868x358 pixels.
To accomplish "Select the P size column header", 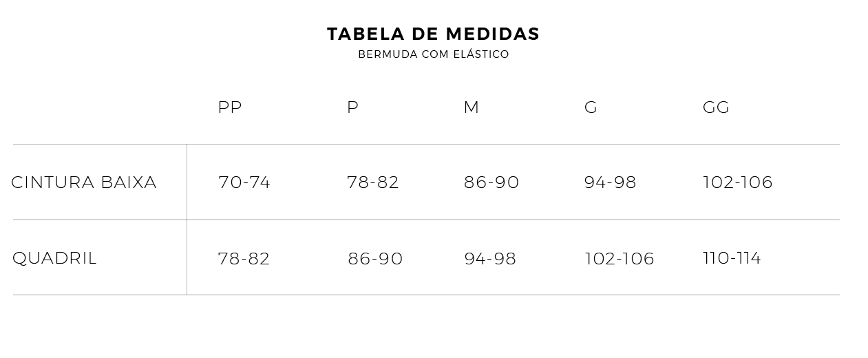I will 352,107.
